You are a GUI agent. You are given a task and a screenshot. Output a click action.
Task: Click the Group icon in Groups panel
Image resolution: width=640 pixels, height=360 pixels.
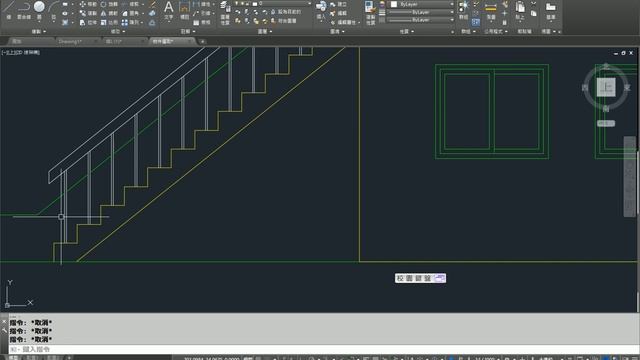pyautogui.click(x=463, y=10)
